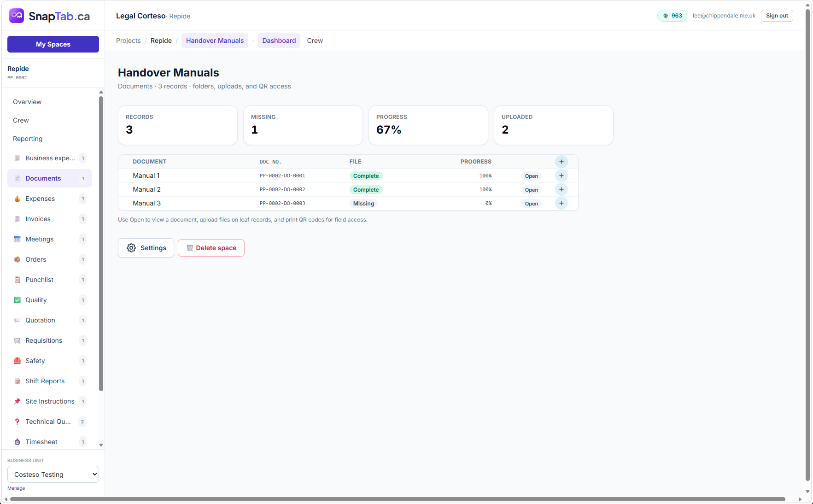Click the plus icon for Manual 1

click(561, 176)
